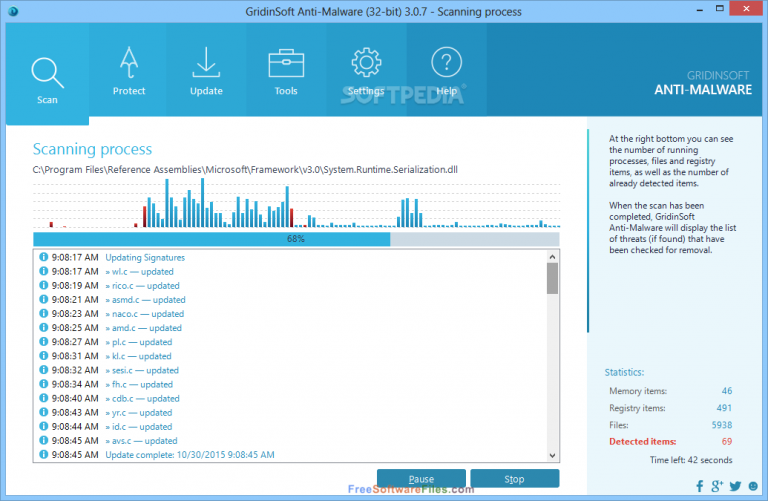Click the 'Update complete: 10/30/2015 9:08:45 AM' text
768x501 pixels.
pos(190,454)
